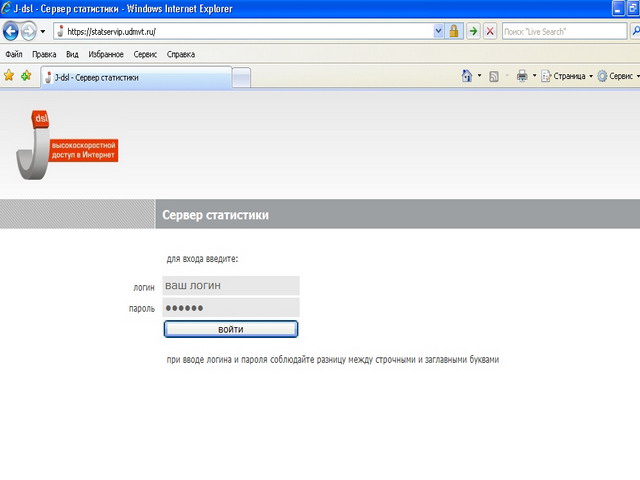Click the J-dsl logo image
The width and height of the screenshot is (640, 480).
coord(67,145)
